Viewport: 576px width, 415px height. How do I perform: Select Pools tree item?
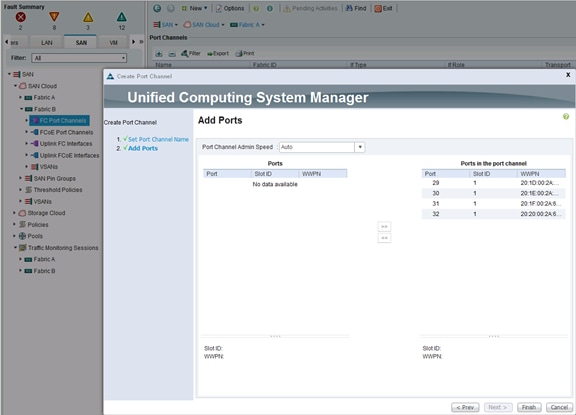(x=35, y=236)
